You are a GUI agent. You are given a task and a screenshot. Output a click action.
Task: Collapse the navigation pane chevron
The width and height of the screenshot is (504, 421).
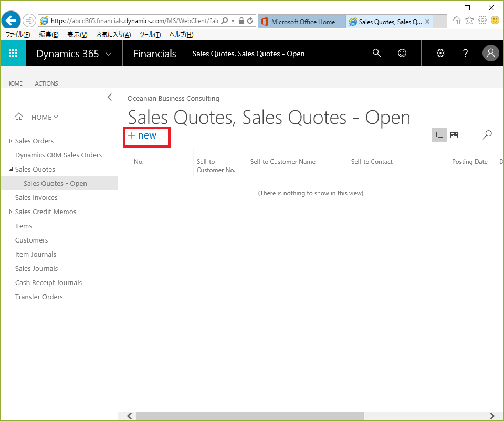point(110,97)
